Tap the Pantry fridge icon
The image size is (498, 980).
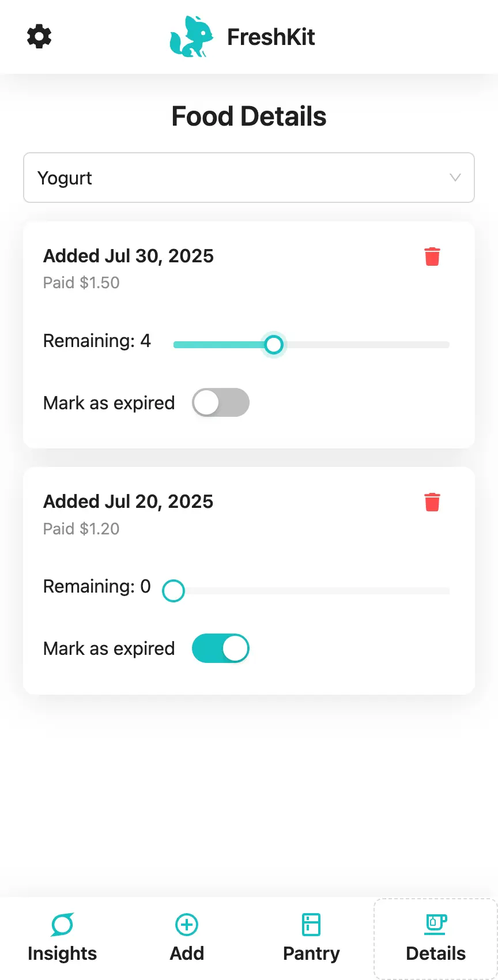click(x=311, y=925)
